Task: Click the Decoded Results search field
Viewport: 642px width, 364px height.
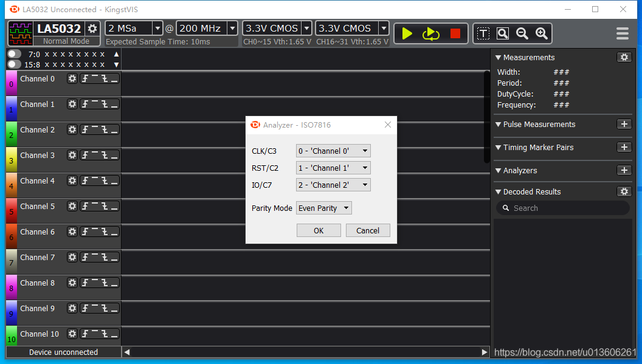Action: tap(563, 208)
